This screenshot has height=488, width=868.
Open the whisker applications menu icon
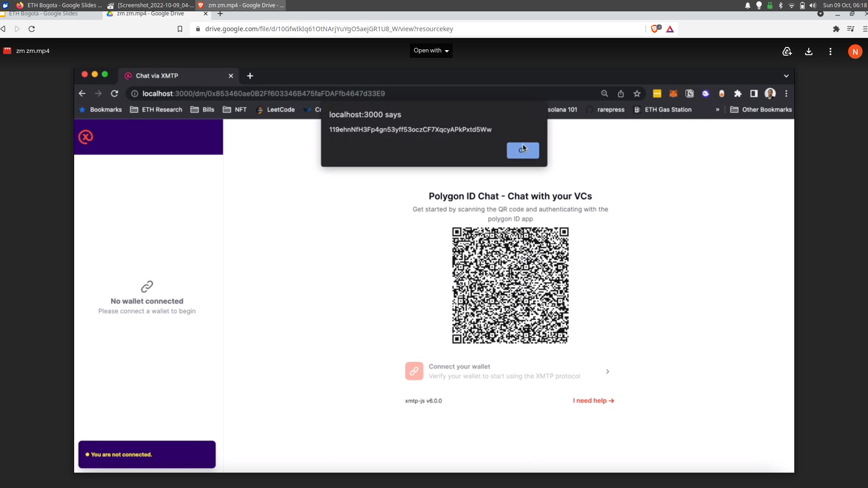tap(5, 5)
